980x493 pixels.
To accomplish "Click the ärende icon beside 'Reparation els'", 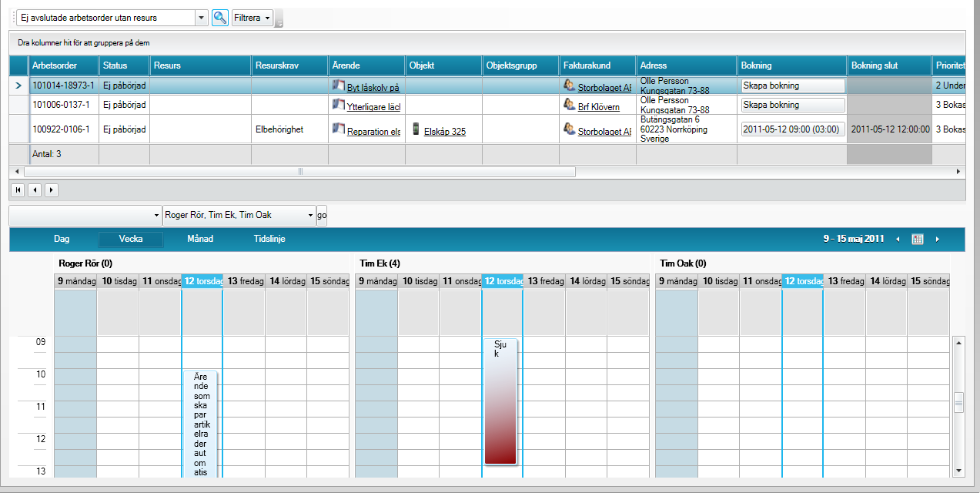I will 338,129.
